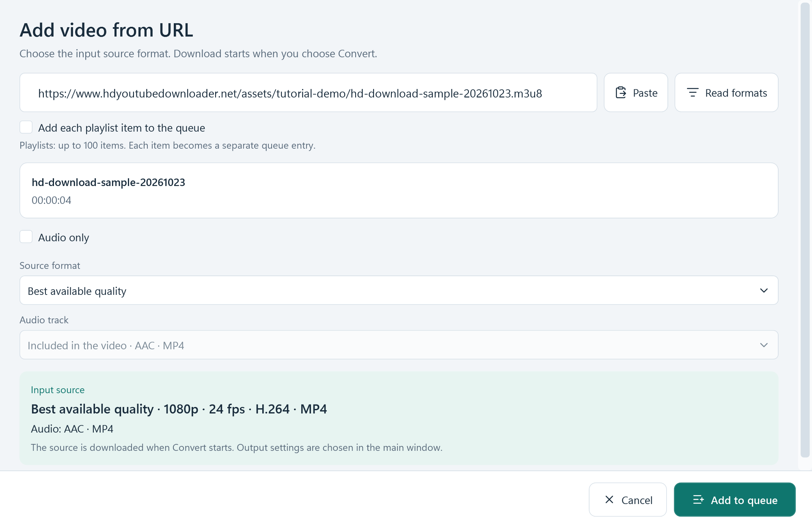Viewport: 812px width, 528px height.
Task: Click the X icon in the Cancel button
Action: (609, 500)
